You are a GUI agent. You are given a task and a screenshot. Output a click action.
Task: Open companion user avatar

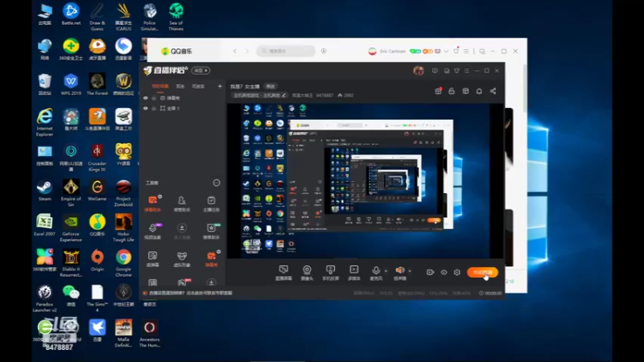click(x=418, y=71)
